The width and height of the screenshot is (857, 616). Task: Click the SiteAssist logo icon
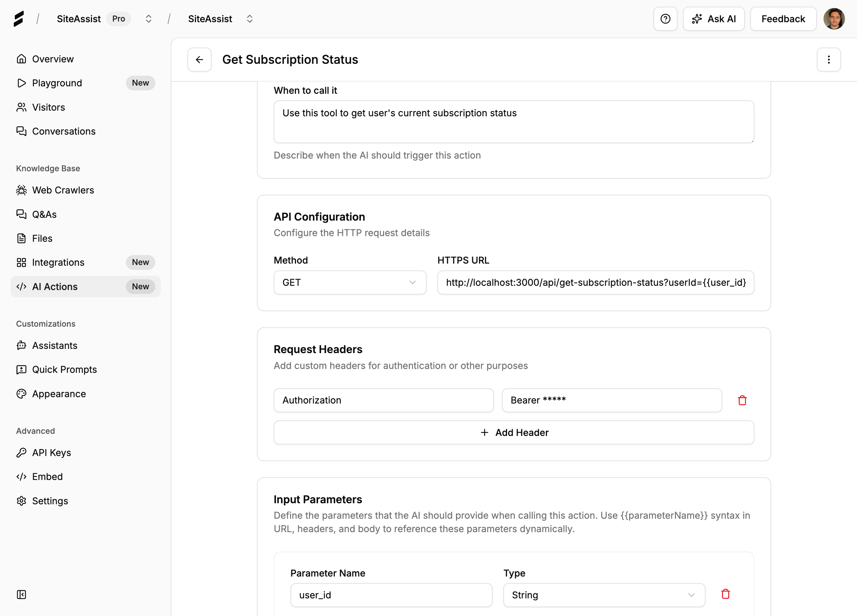tap(19, 19)
